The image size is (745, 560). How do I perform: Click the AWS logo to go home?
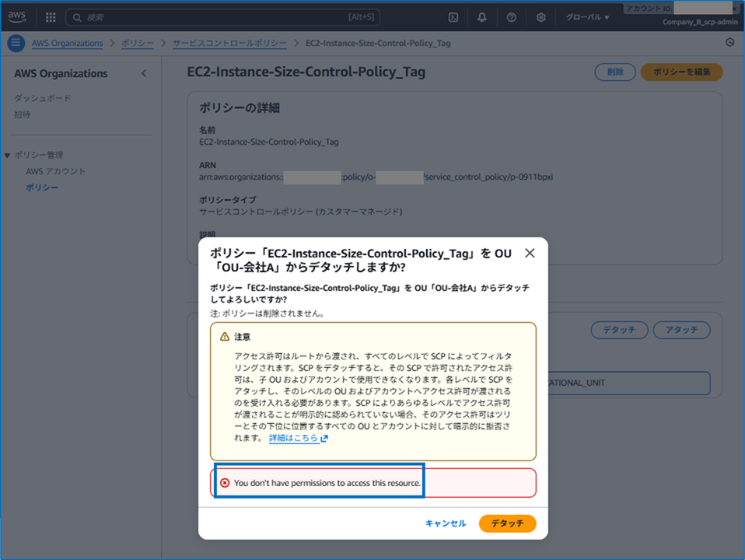[x=16, y=17]
